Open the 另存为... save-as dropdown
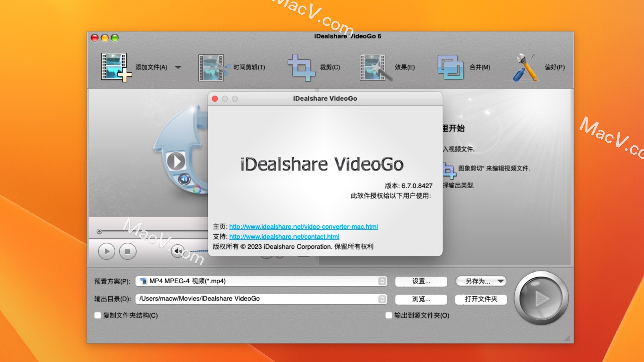This screenshot has width=644, height=362. click(x=481, y=281)
